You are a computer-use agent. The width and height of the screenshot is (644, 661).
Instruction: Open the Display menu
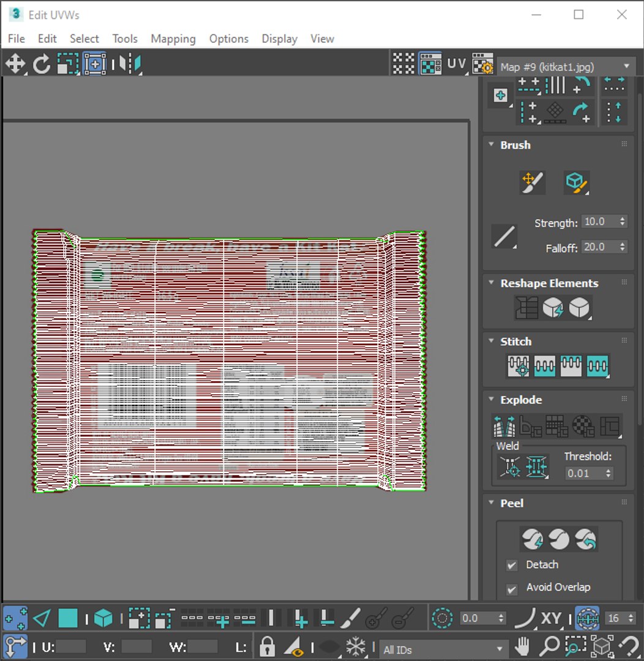point(279,39)
